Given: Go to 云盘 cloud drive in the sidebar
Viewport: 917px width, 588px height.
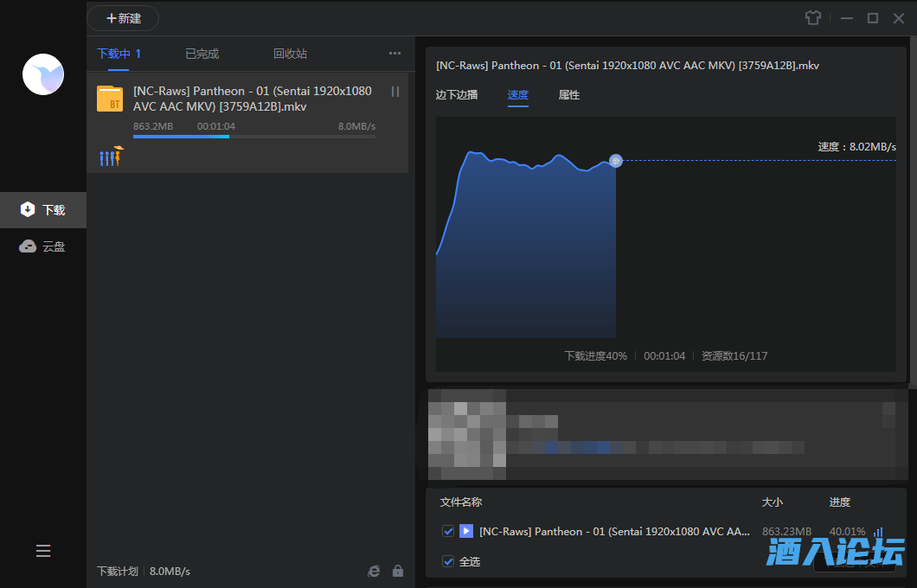Looking at the screenshot, I should [43, 246].
